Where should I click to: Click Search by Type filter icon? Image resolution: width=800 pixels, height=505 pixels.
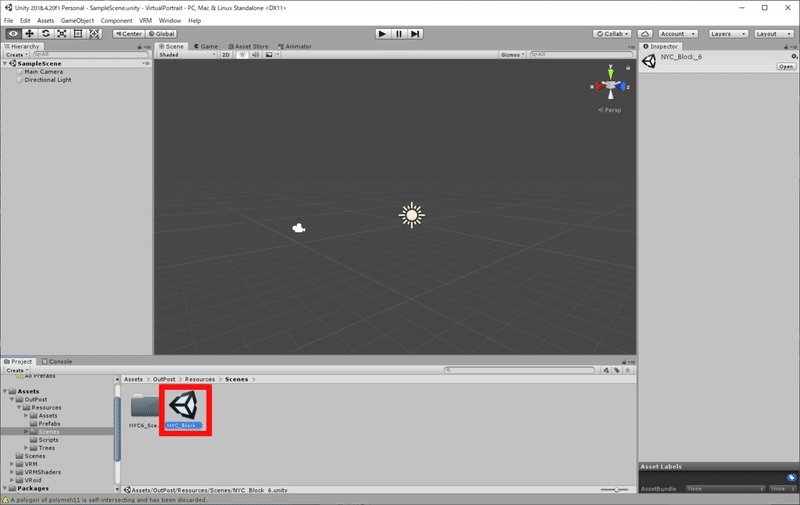[x=606, y=370]
